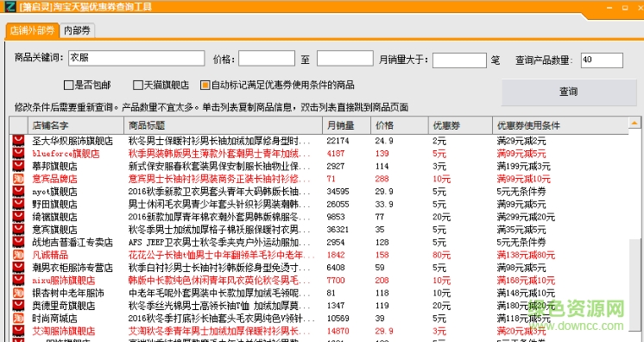644x342 pixels.
Task: Click Tmall icon beside 奥德里奇旗舰店
Action: (18, 306)
